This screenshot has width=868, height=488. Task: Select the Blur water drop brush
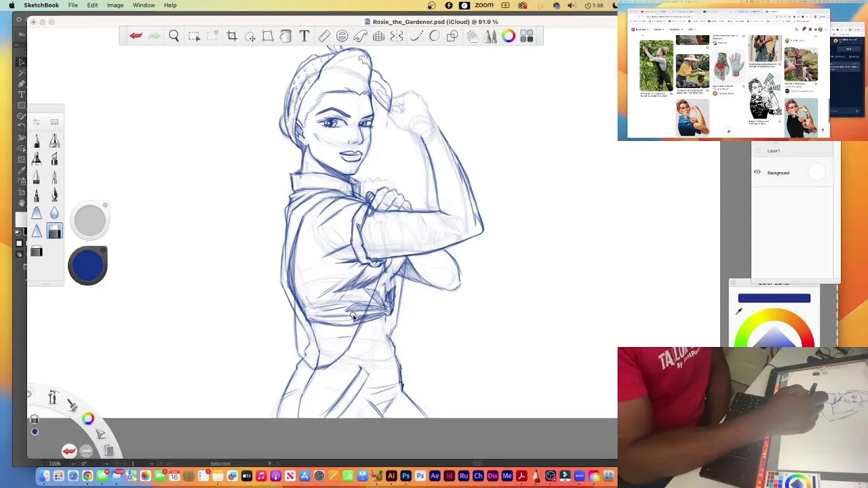coord(54,213)
